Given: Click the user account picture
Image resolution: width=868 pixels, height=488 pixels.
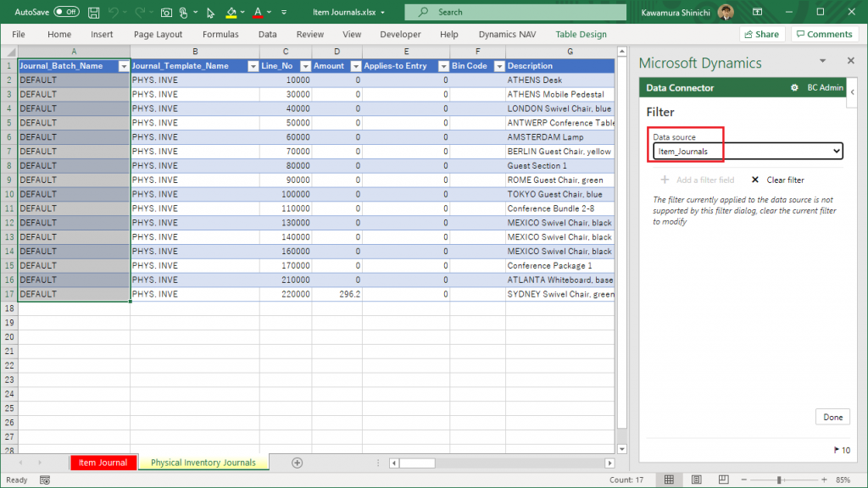Looking at the screenshot, I should pyautogui.click(x=726, y=12).
